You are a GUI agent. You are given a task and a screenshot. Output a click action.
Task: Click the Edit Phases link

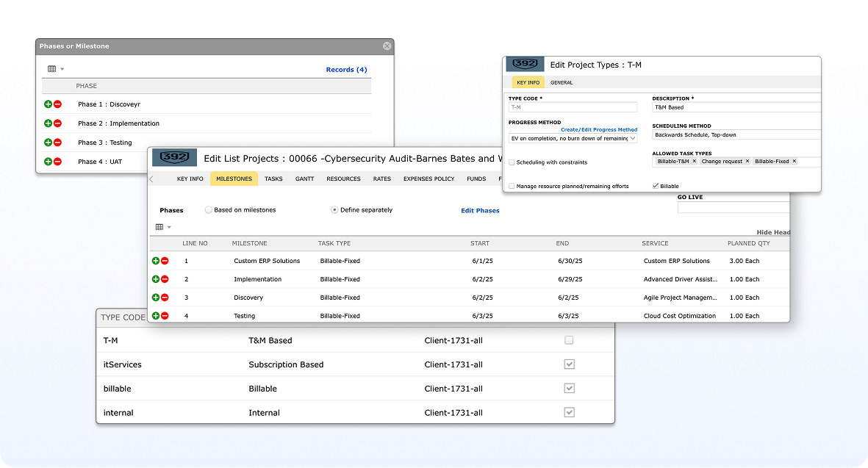click(480, 211)
